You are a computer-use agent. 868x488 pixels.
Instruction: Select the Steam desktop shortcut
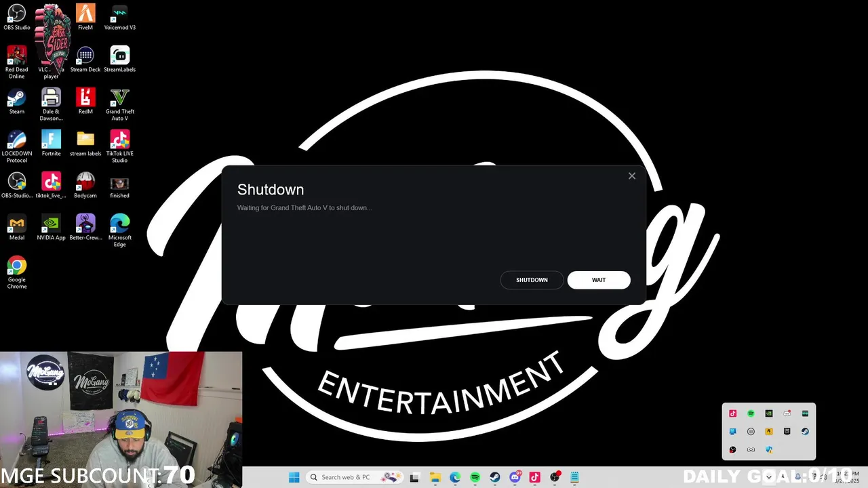point(17,102)
